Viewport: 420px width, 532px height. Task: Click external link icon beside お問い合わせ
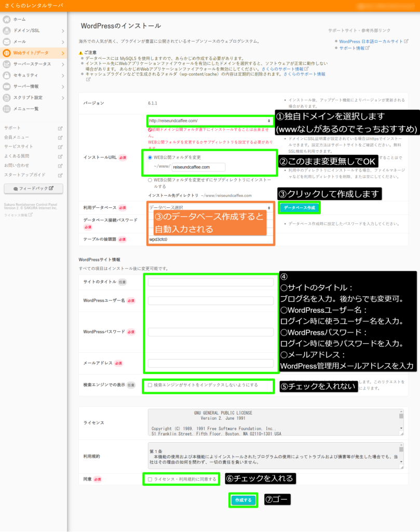[60, 166]
